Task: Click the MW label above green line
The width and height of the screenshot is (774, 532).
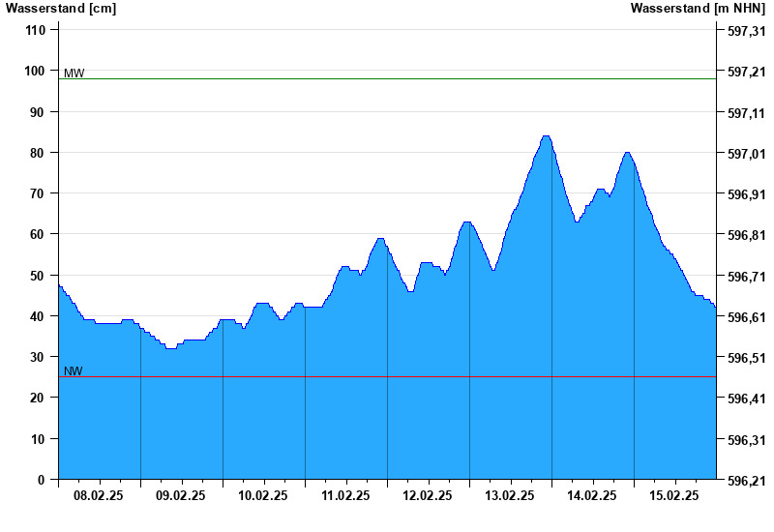Action: 74,74
